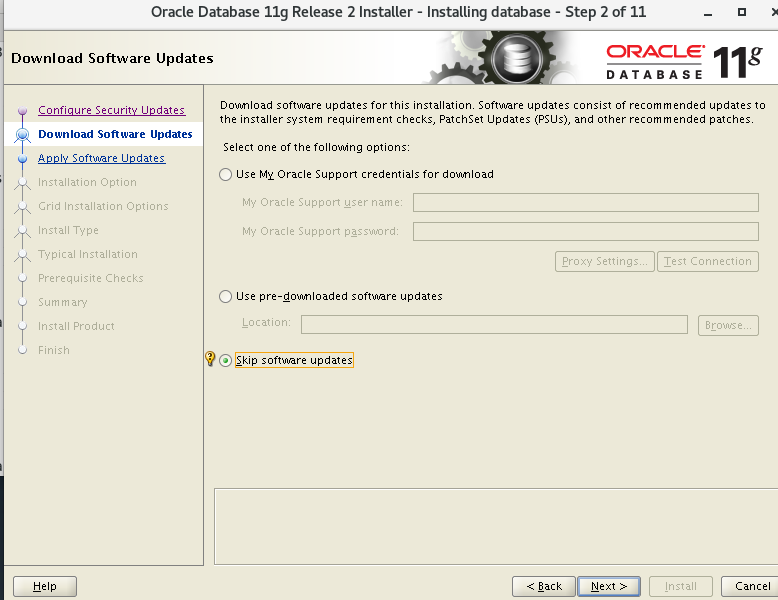Screen dimensions: 778x600
Task: Maximize the installer window
Action: pos(742,12)
